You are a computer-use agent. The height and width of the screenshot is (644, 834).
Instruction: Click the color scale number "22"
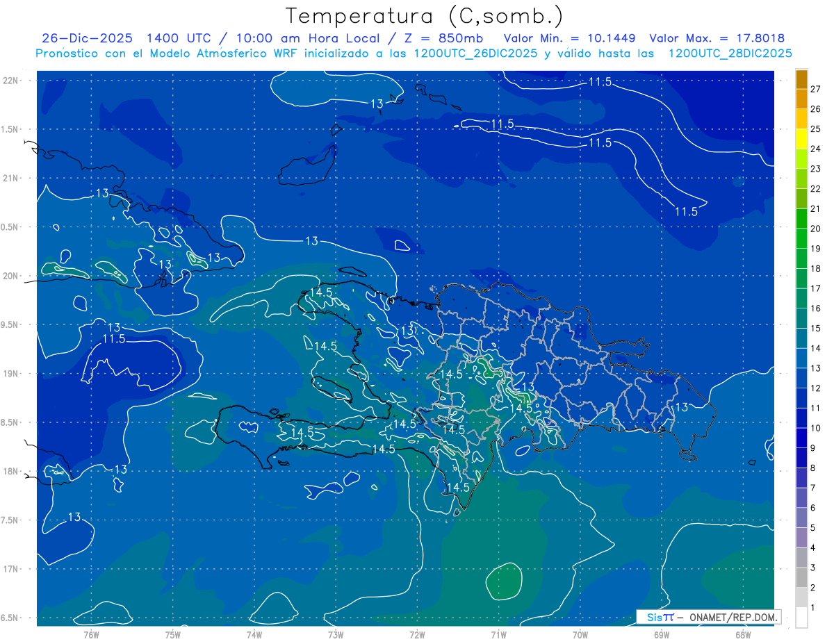click(x=816, y=189)
